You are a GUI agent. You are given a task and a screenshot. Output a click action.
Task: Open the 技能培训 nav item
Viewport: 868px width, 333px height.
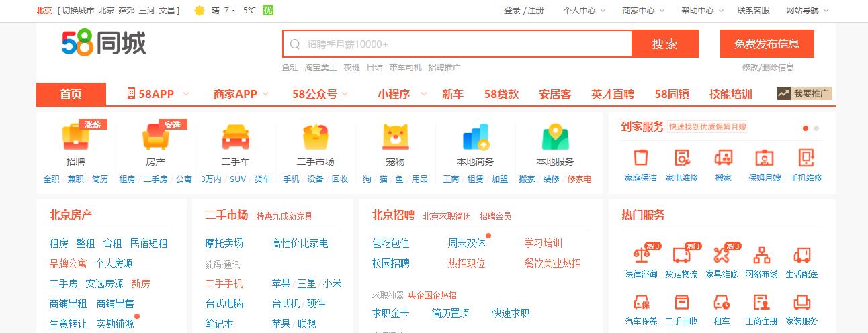pyautogui.click(x=731, y=94)
